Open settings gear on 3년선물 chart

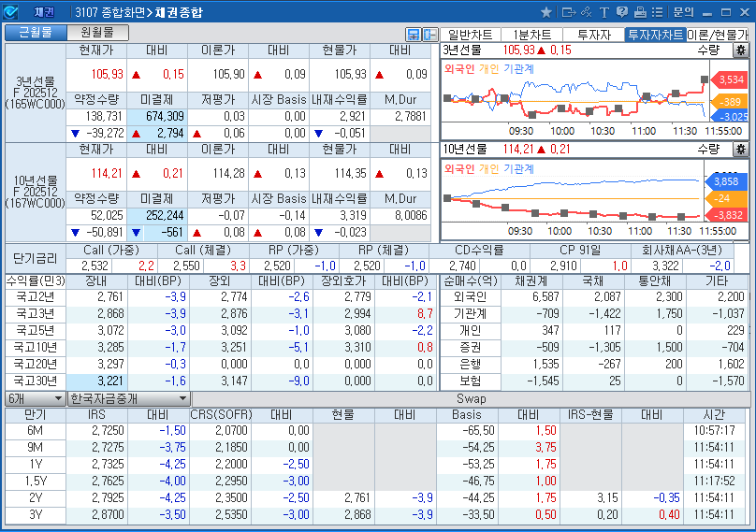point(740,50)
